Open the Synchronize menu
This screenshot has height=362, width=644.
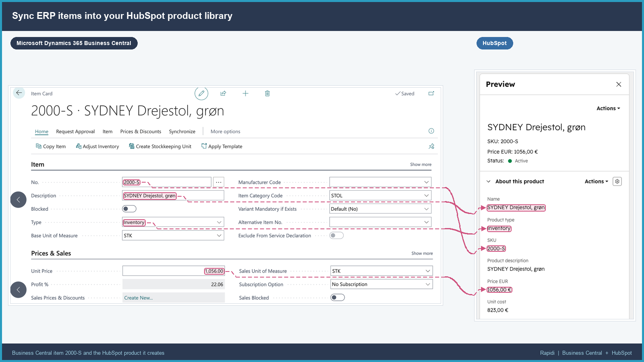pyautogui.click(x=182, y=132)
